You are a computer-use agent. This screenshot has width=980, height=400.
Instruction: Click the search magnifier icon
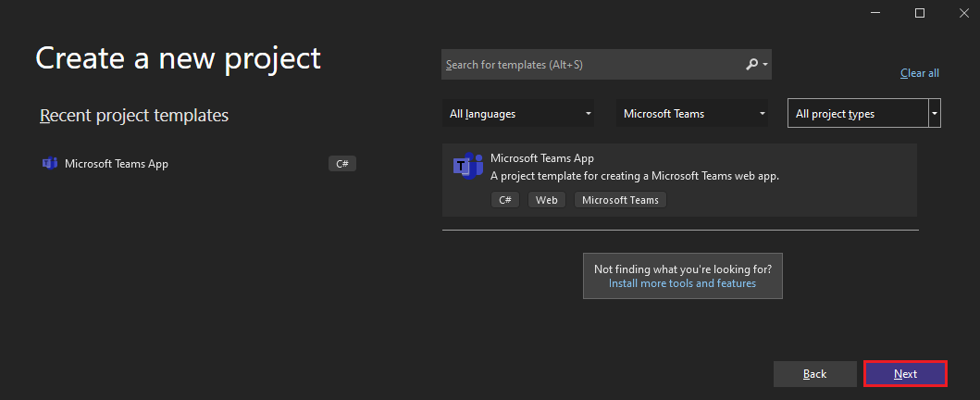(x=751, y=65)
